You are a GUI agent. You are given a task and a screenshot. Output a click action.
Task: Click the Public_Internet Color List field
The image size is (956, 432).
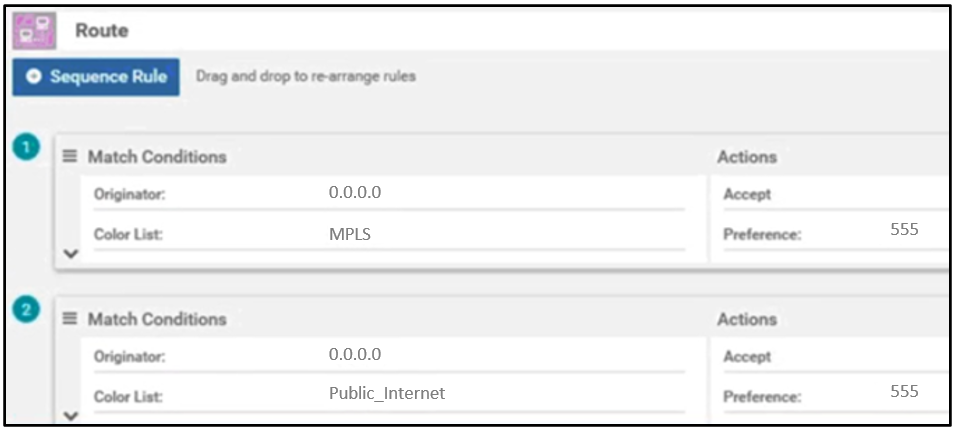tap(387, 393)
